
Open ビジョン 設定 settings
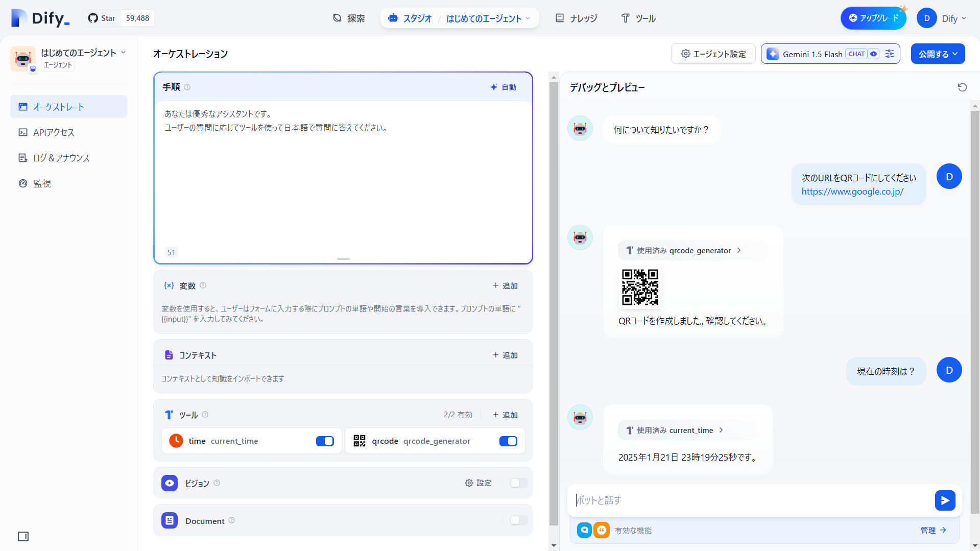click(478, 483)
